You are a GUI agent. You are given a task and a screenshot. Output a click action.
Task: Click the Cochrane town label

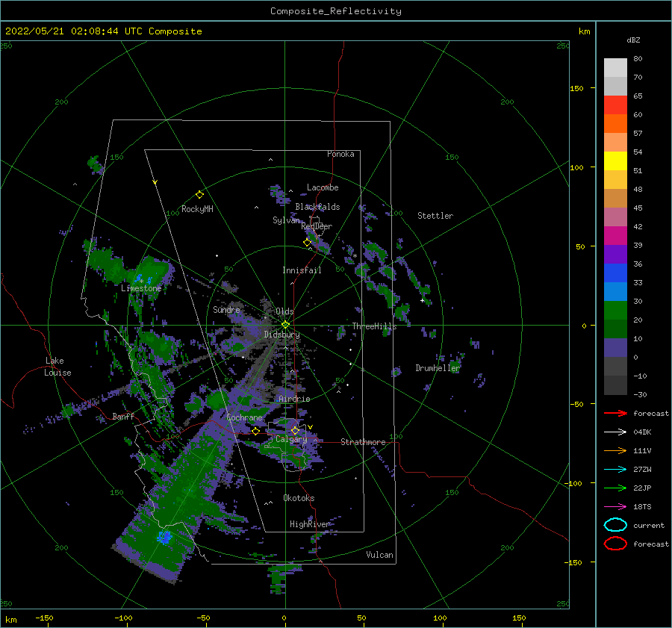pos(244,417)
